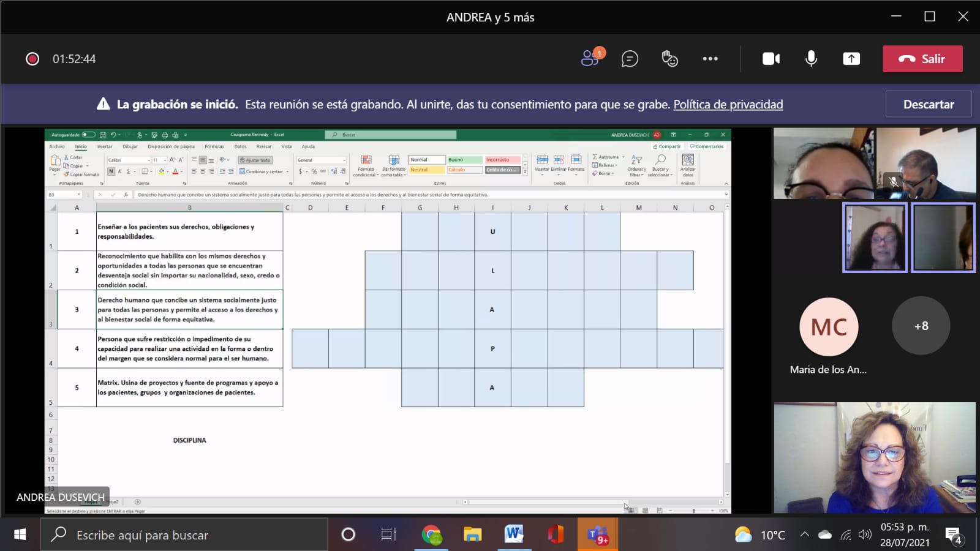
Task: Toggle the Teams microphone
Action: (x=811, y=59)
